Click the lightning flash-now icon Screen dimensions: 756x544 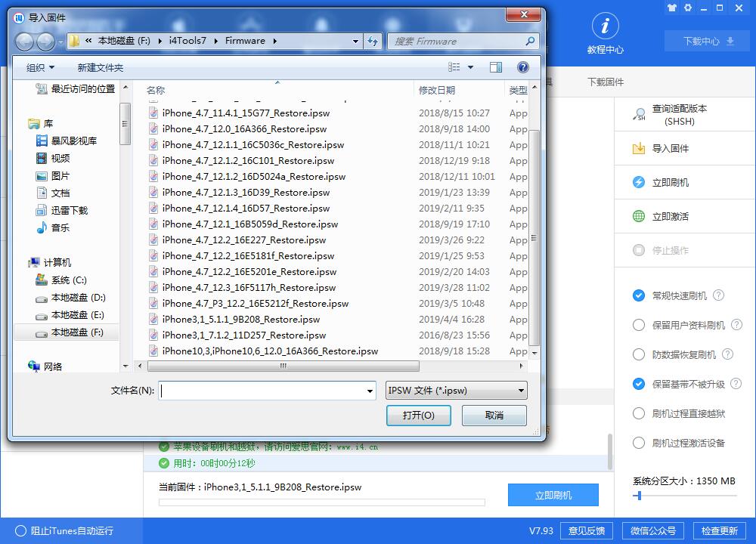point(638,182)
